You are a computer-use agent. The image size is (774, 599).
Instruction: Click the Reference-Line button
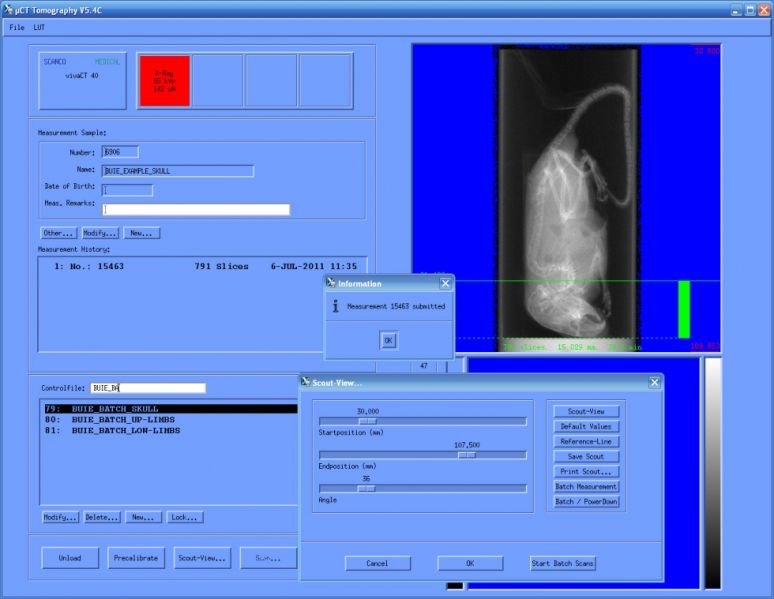tap(586, 441)
